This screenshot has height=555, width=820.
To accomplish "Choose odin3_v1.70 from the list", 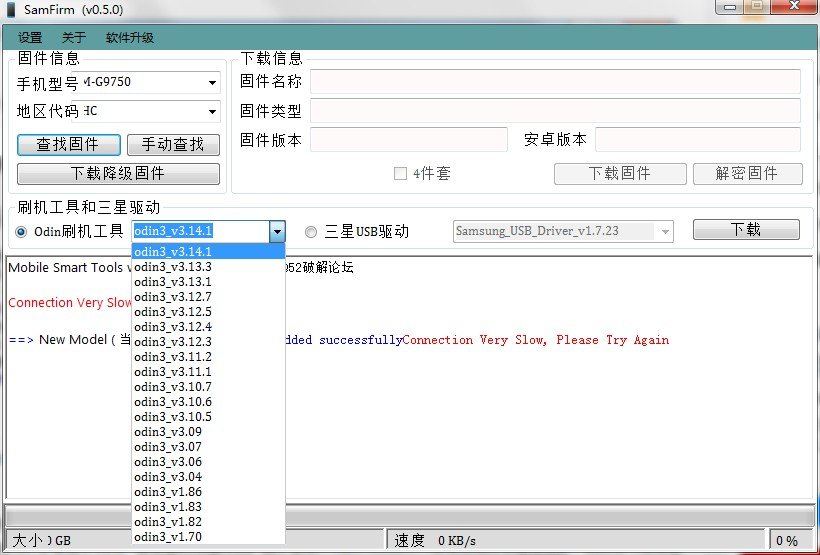I will tap(208, 537).
